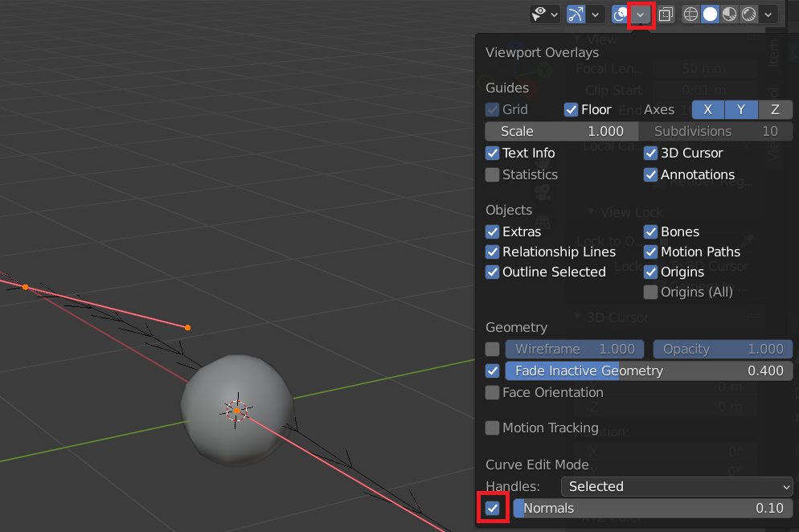Uncheck the Origins checkbox
Screen dimensions: 799x532
651,272
